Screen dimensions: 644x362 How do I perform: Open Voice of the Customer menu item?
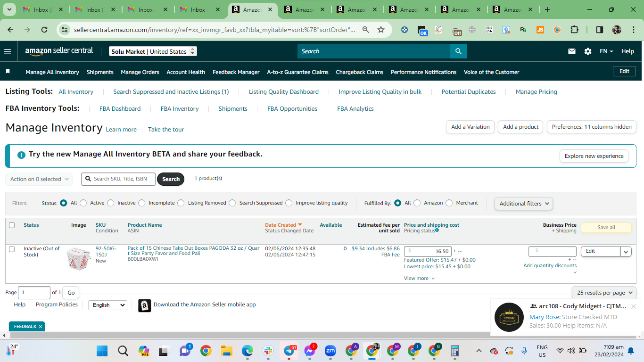tap(492, 72)
